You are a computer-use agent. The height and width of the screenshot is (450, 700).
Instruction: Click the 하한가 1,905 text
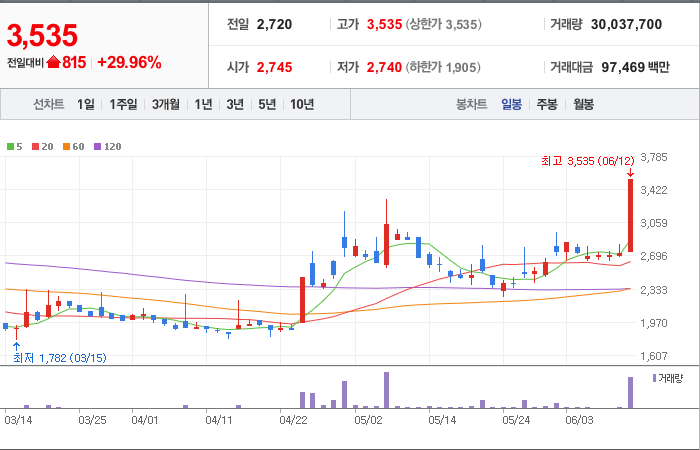click(x=443, y=67)
